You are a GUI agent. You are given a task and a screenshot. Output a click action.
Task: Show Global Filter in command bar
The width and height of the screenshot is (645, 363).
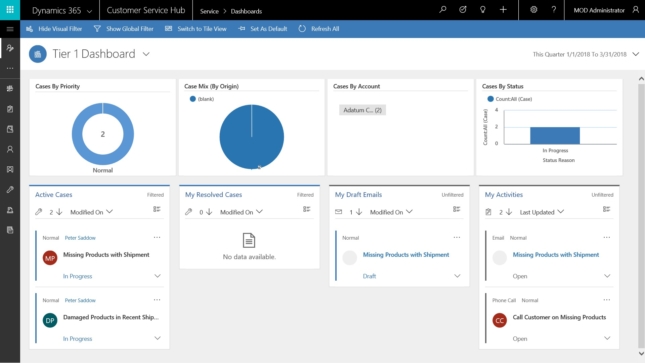pyautogui.click(x=123, y=29)
